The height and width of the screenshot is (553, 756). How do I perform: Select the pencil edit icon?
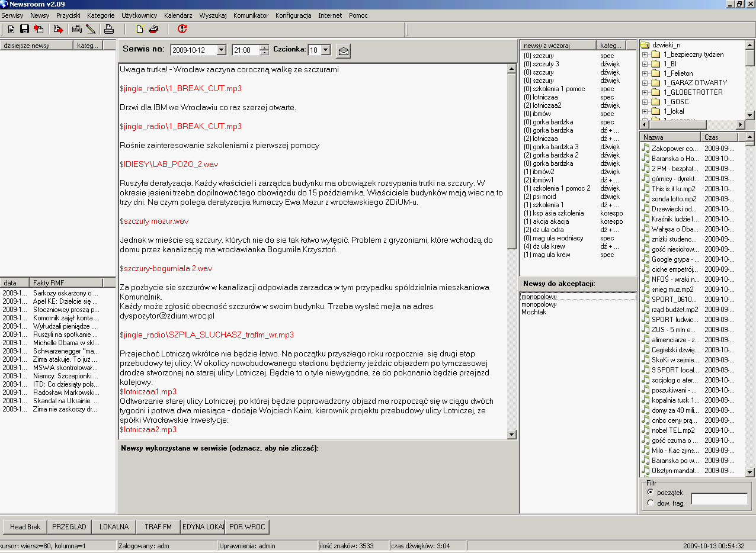pos(91,28)
